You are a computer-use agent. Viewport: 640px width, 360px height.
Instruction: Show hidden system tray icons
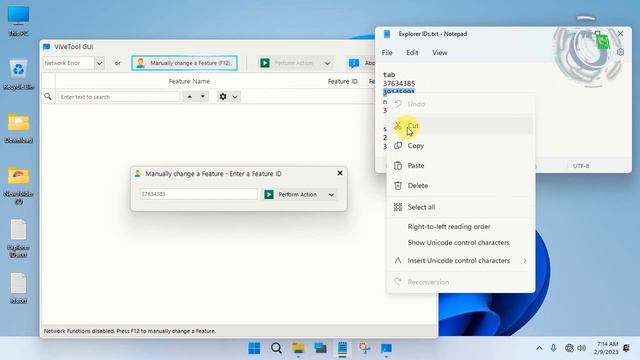(539, 348)
